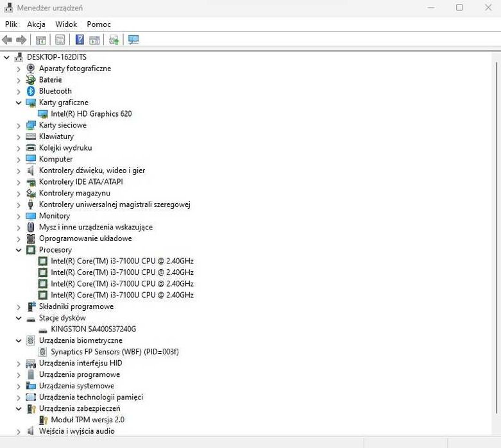Select Synaptics FP Sensors (WBF) device
Viewport: 501px width, 448px height.
tap(115, 352)
